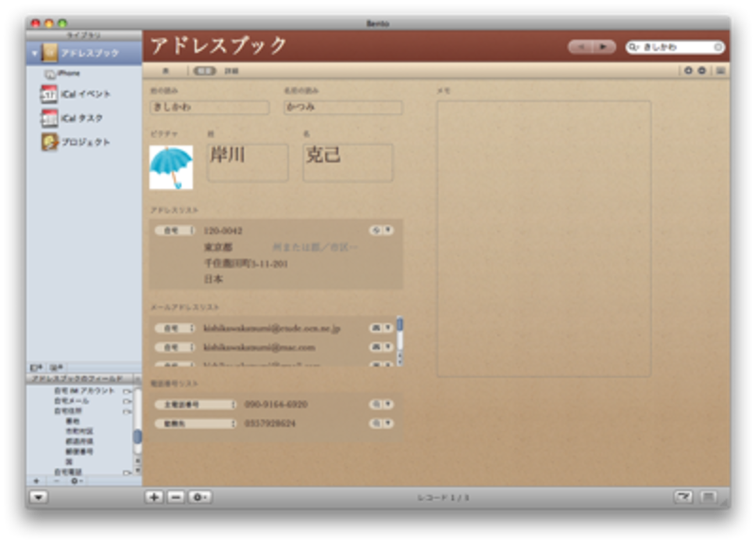Click the first small add icon above the fields panel

point(36,368)
